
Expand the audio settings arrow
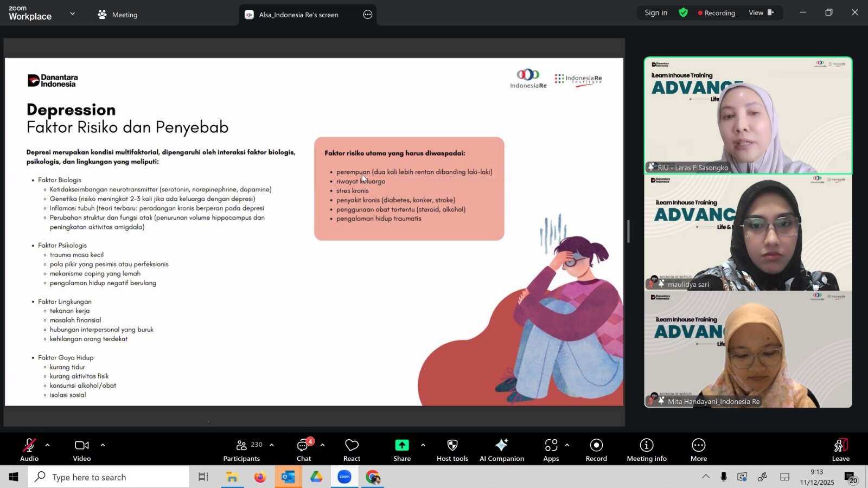[x=48, y=445]
